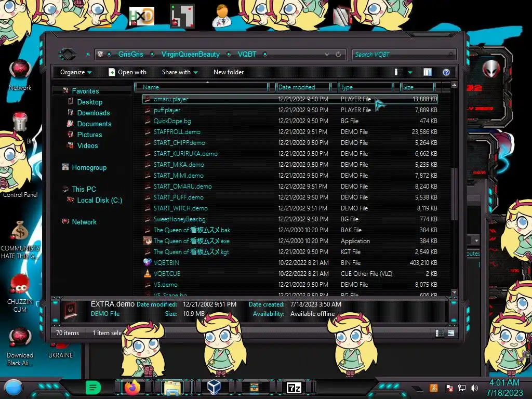Click the VQBT breadcrumb segment
532x399 pixels.
pos(247,54)
